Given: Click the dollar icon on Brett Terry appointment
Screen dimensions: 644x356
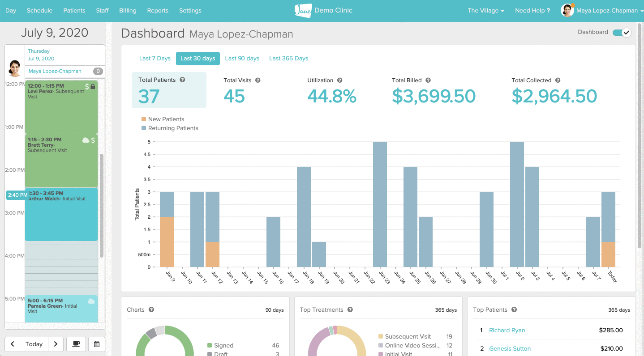Looking at the screenshot, I should 93,140.
